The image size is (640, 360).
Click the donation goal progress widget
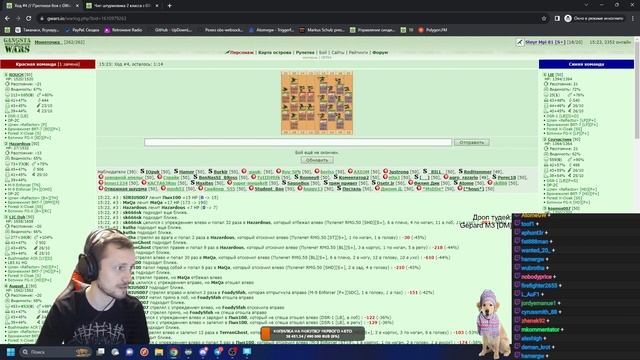[x=313, y=333]
